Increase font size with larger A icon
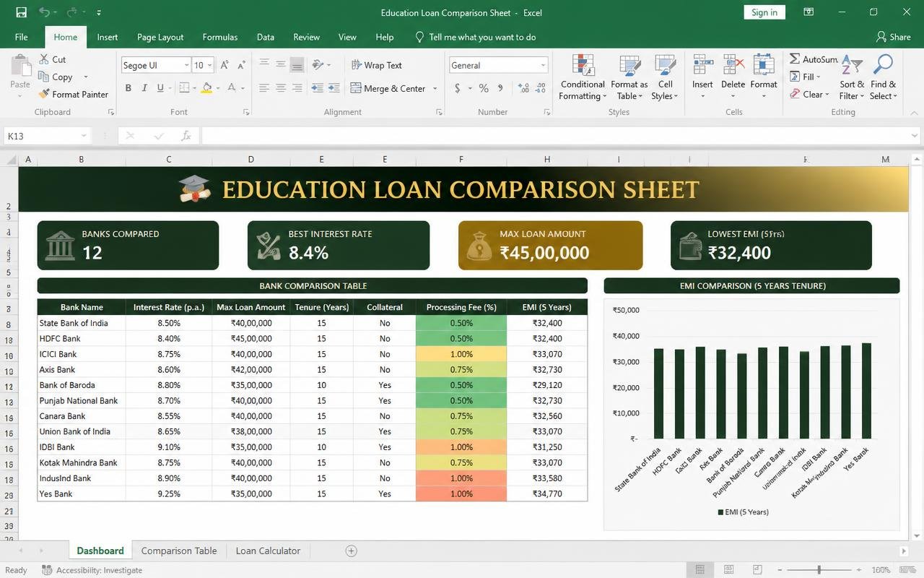This screenshot has width=924, height=578. tap(224, 65)
